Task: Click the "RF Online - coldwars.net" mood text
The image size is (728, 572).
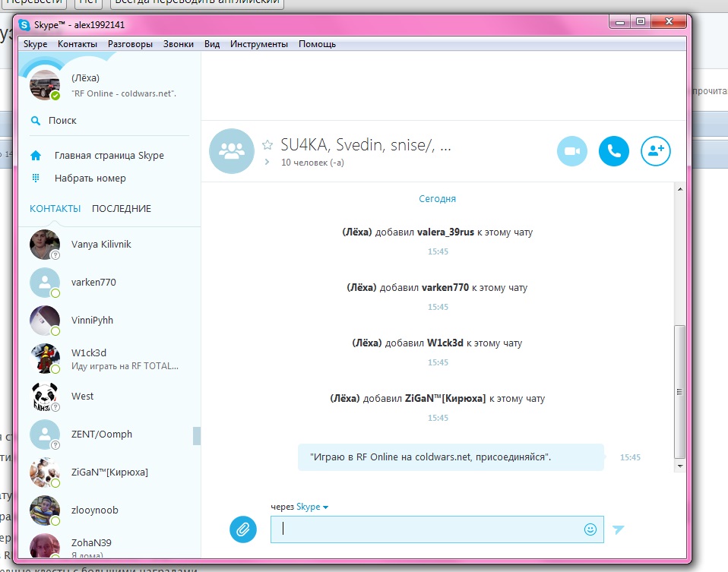Action: tap(124, 93)
